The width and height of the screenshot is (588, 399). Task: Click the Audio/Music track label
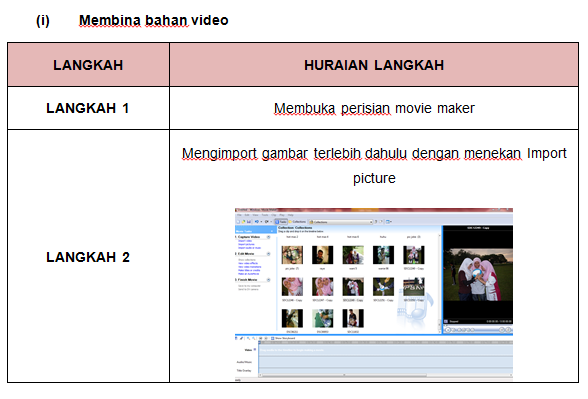tap(244, 362)
